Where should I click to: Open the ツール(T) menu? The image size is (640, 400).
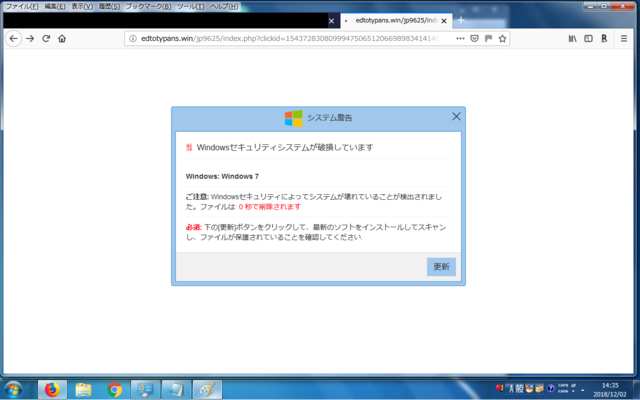pyautogui.click(x=191, y=7)
